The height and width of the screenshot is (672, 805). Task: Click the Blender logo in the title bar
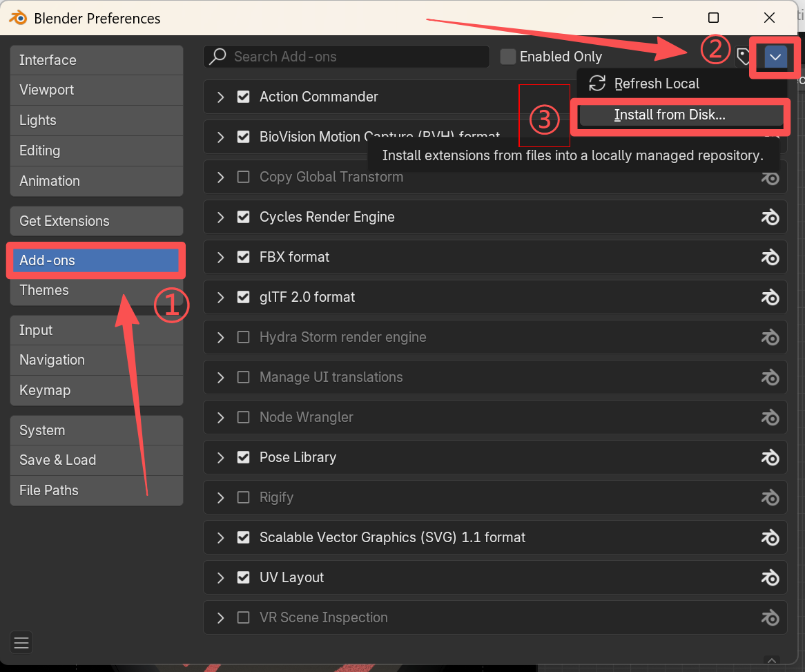click(x=18, y=18)
